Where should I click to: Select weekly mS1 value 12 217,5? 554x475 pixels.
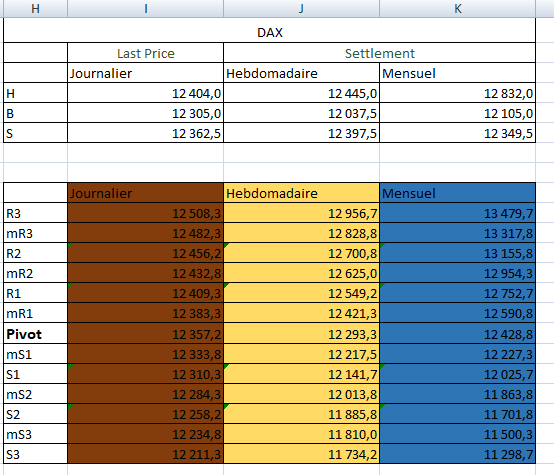click(301, 354)
